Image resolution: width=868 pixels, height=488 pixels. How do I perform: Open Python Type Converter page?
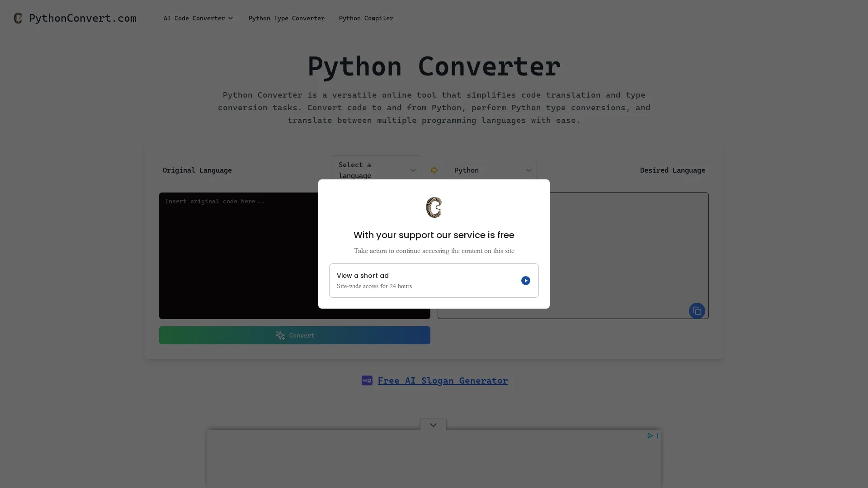(286, 18)
